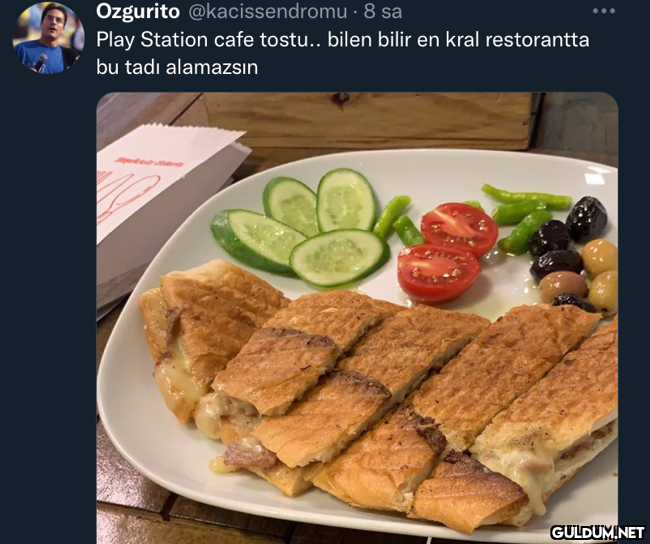Click the cucumber slices in the photo
The height and width of the screenshot is (544, 650).
300,228
